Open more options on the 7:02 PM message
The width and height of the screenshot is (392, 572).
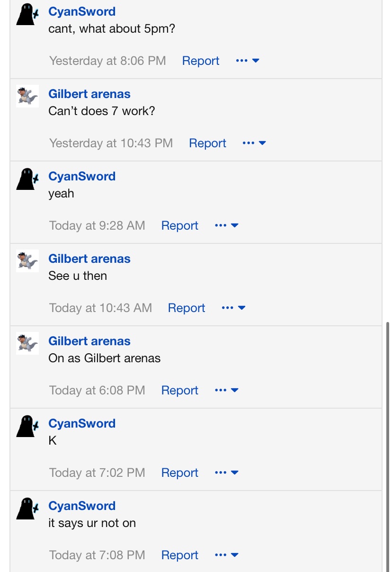coord(227,473)
